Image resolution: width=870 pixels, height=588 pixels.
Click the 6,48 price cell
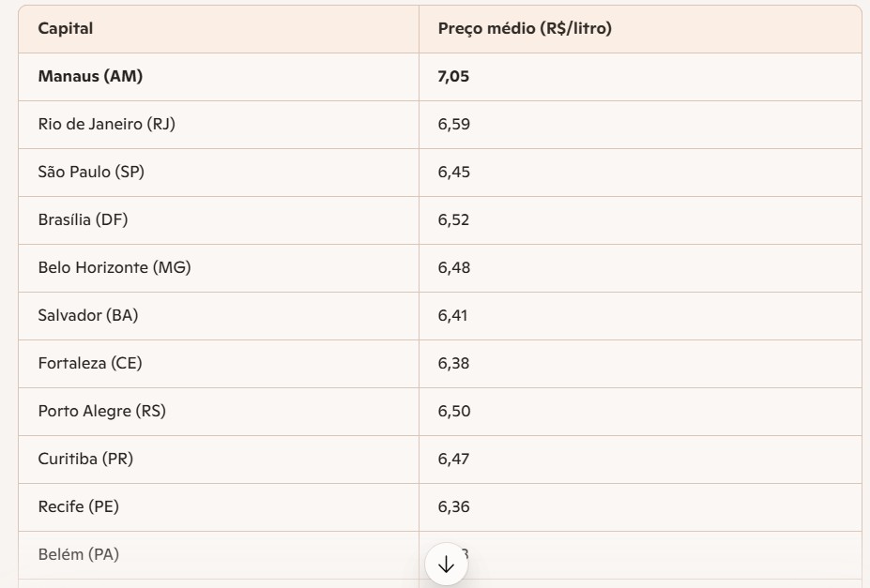453,268
